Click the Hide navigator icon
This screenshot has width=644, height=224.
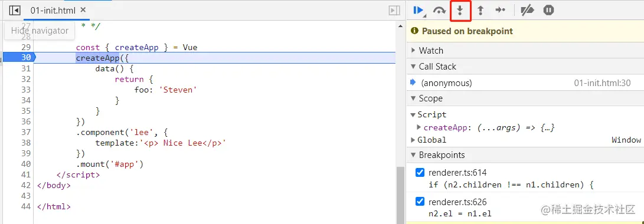tap(15, 10)
